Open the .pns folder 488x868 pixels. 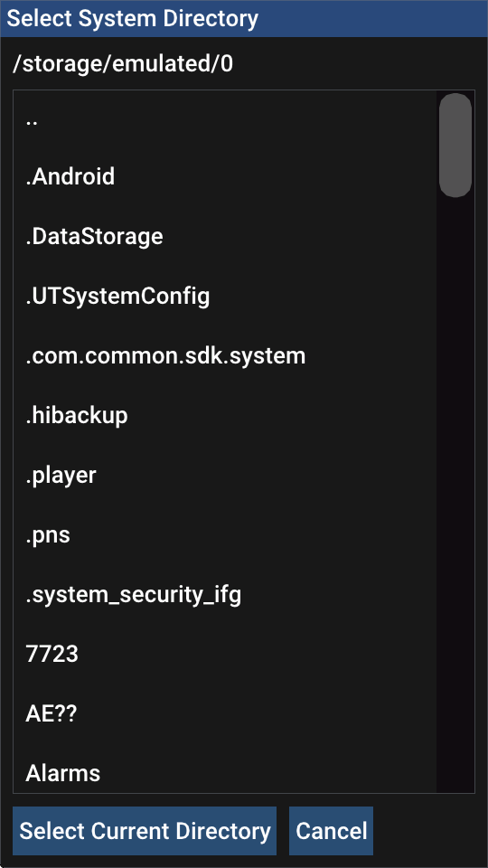click(x=225, y=535)
